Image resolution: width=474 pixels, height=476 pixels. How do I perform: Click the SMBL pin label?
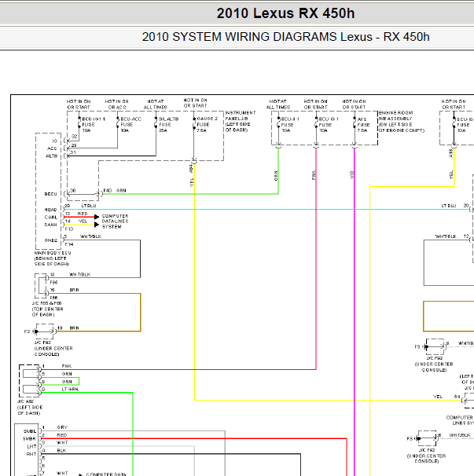30,431
